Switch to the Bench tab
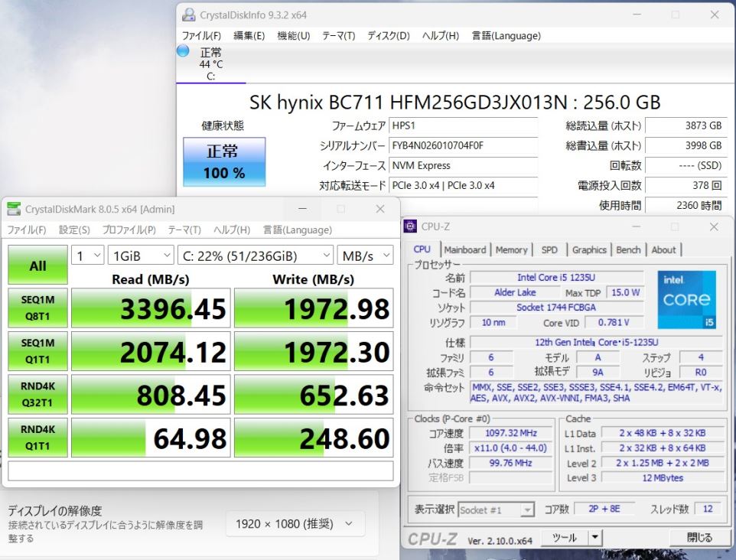The image size is (736, 560). [x=628, y=249]
